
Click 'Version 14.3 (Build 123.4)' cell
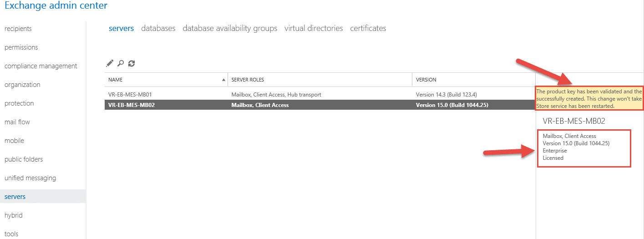click(446, 95)
